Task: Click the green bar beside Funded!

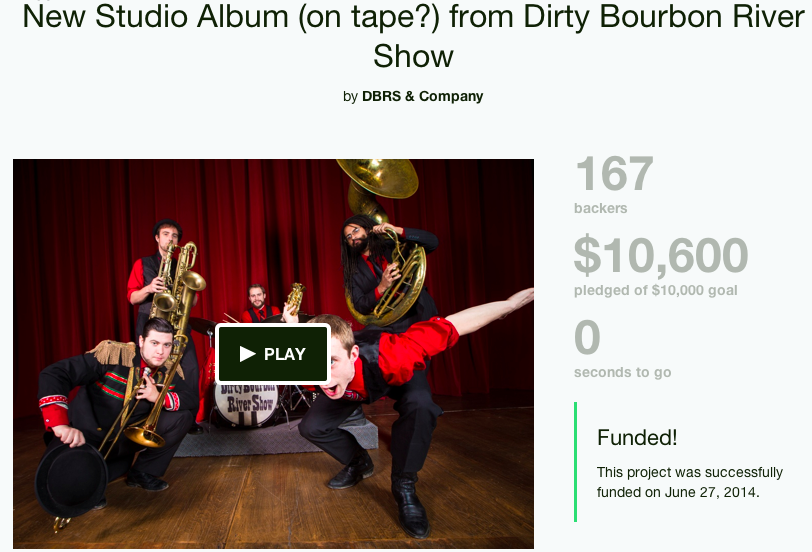Action: click(x=575, y=462)
